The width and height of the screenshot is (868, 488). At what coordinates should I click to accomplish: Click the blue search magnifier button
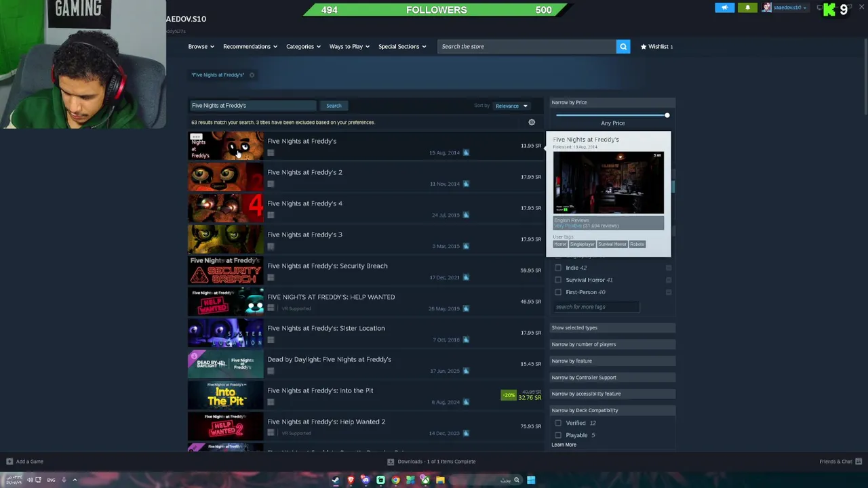pyautogui.click(x=623, y=46)
